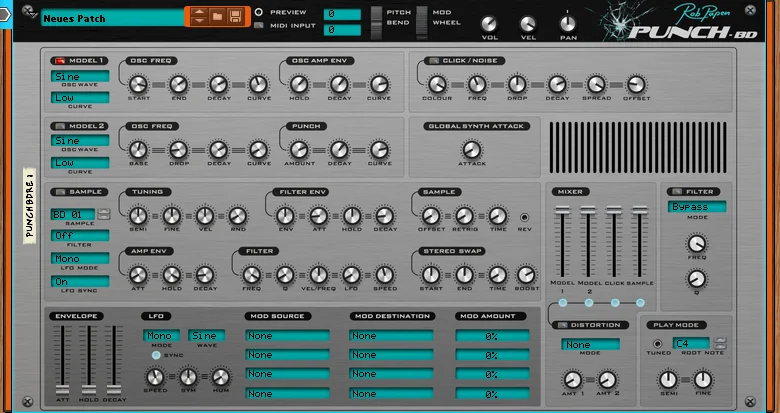Enable the Model 2 power button
This screenshot has height=413, width=780.
tap(60, 126)
